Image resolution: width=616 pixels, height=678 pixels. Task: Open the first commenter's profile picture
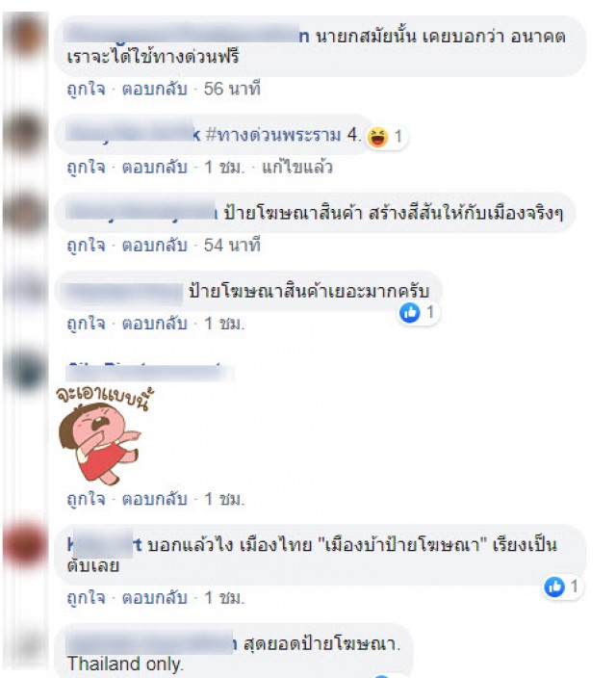coord(26,35)
